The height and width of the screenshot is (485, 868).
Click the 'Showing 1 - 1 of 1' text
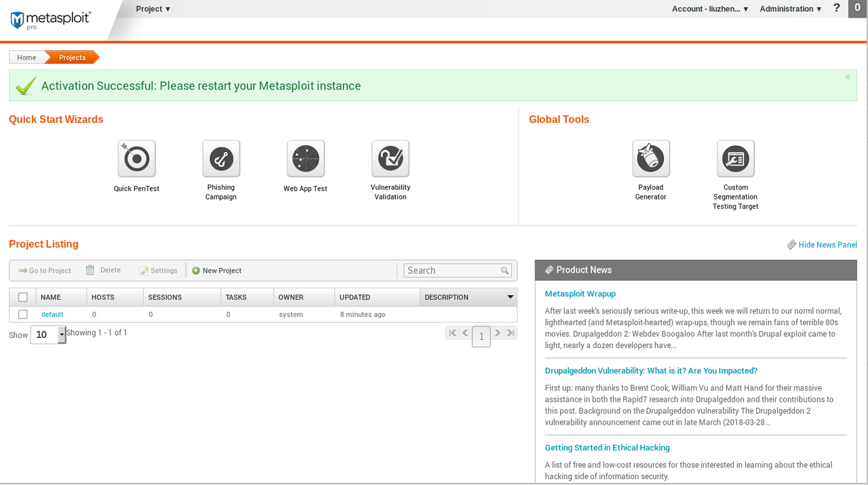(x=97, y=332)
